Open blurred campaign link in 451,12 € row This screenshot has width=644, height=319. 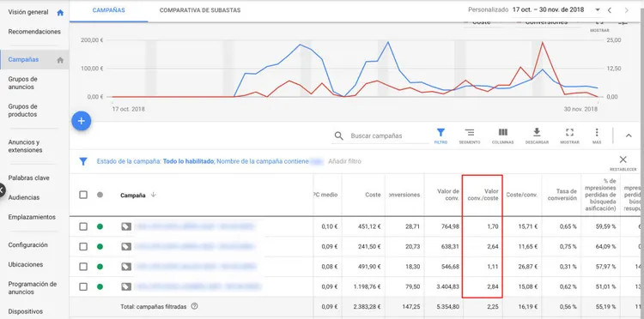tap(195, 226)
